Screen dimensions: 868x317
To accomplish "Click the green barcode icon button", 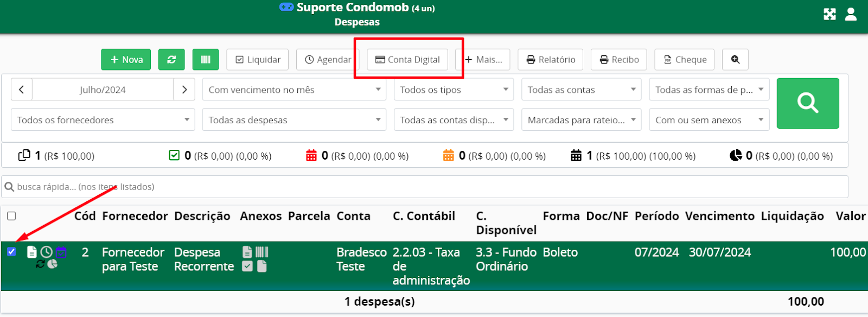I will point(206,60).
